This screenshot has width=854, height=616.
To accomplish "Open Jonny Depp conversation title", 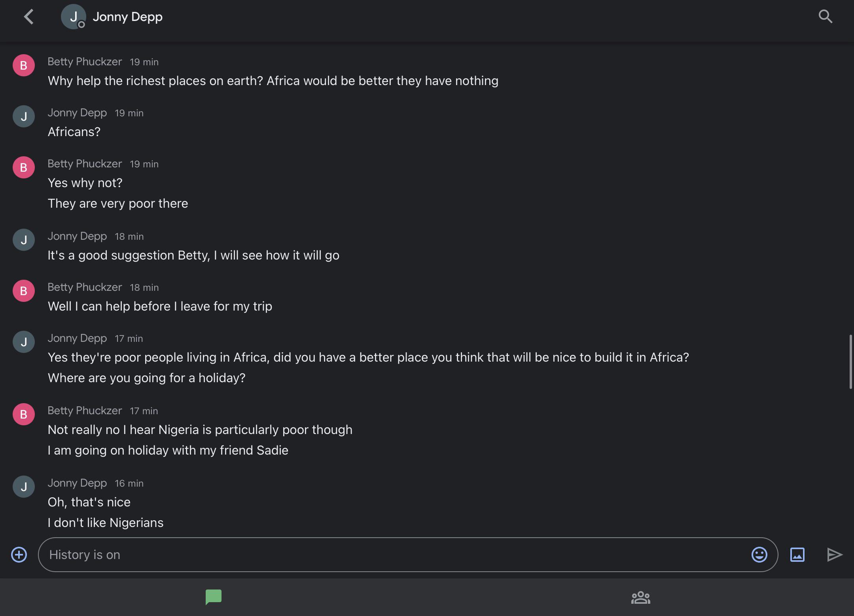I will (x=127, y=17).
